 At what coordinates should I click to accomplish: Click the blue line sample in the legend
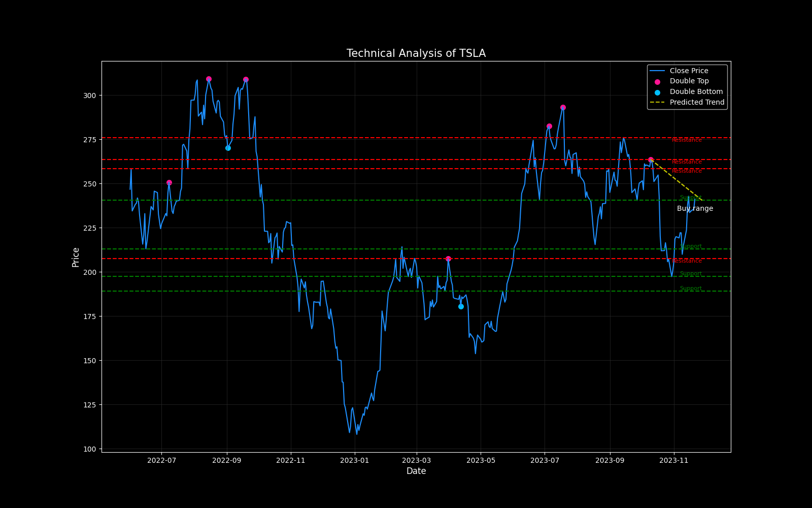point(657,71)
